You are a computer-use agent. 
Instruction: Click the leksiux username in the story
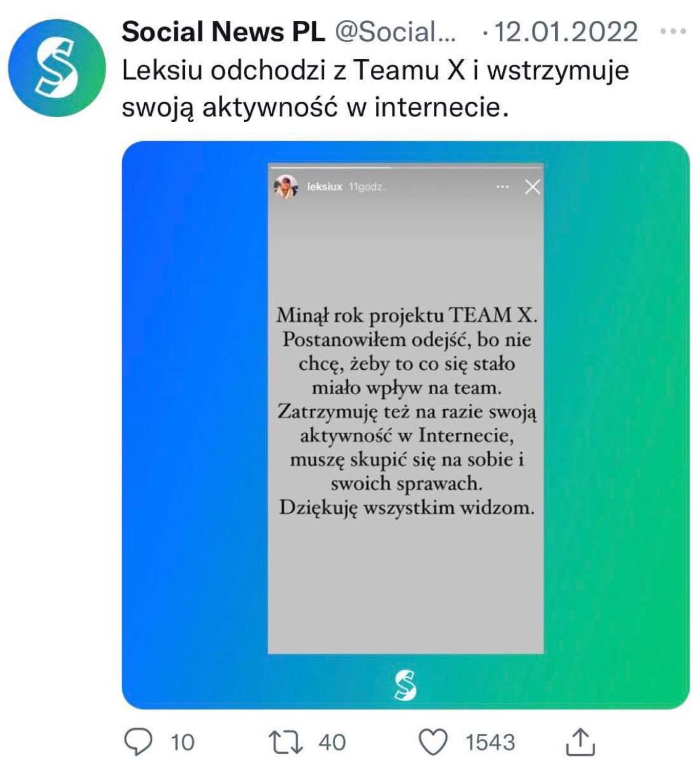(x=324, y=187)
